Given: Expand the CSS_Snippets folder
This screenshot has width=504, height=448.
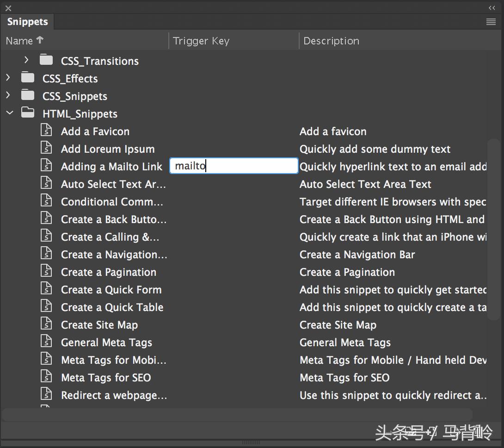Looking at the screenshot, I should coord(8,95).
